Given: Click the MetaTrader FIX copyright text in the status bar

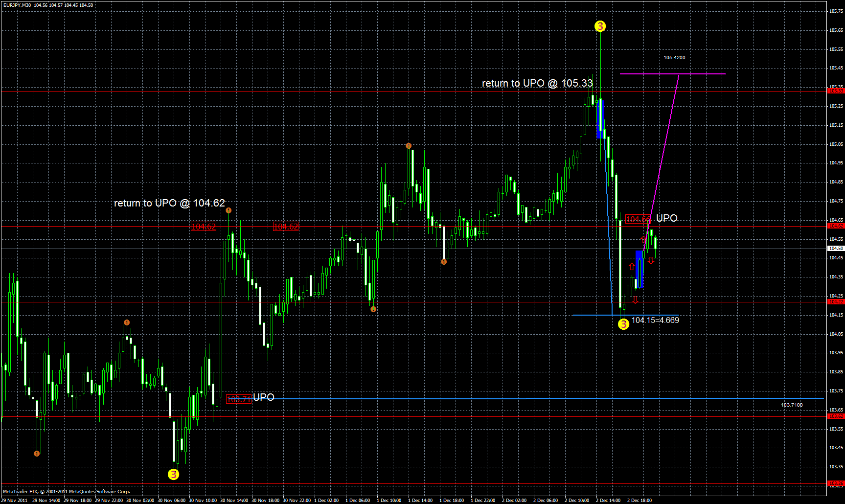Looking at the screenshot, I should [66, 491].
